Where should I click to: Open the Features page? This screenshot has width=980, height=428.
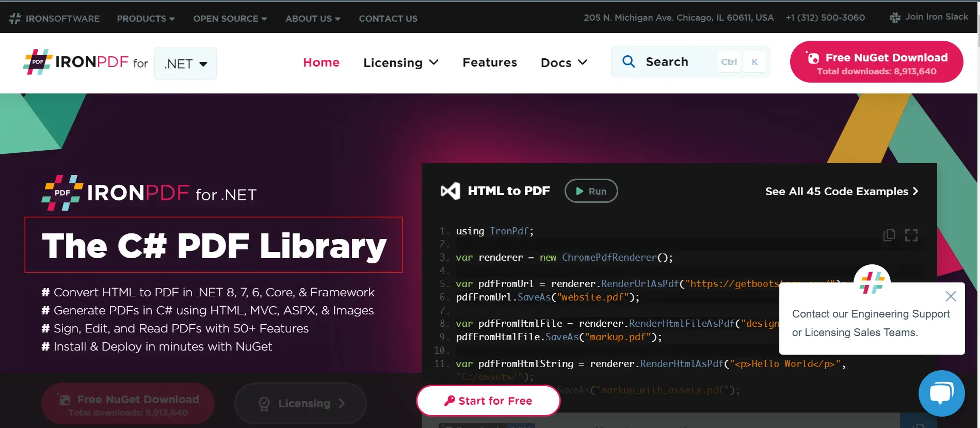tap(490, 62)
